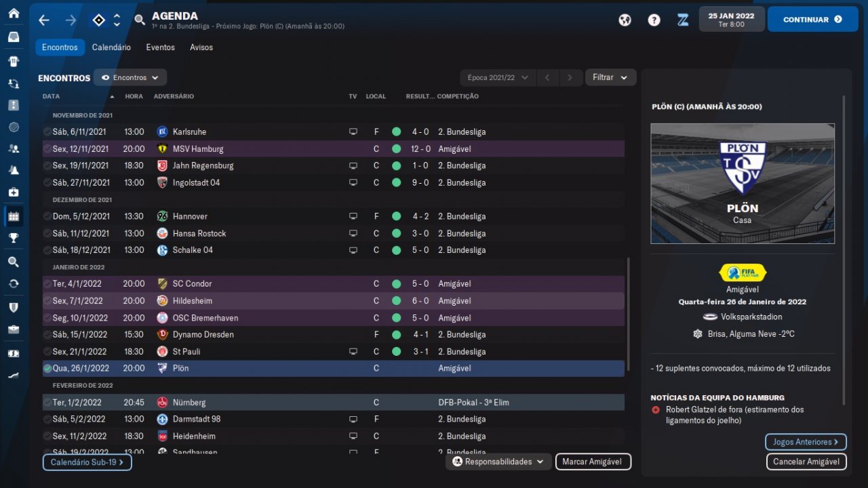
Task: Open the Staff people icon in the sidebar
Action: point(14,148)
